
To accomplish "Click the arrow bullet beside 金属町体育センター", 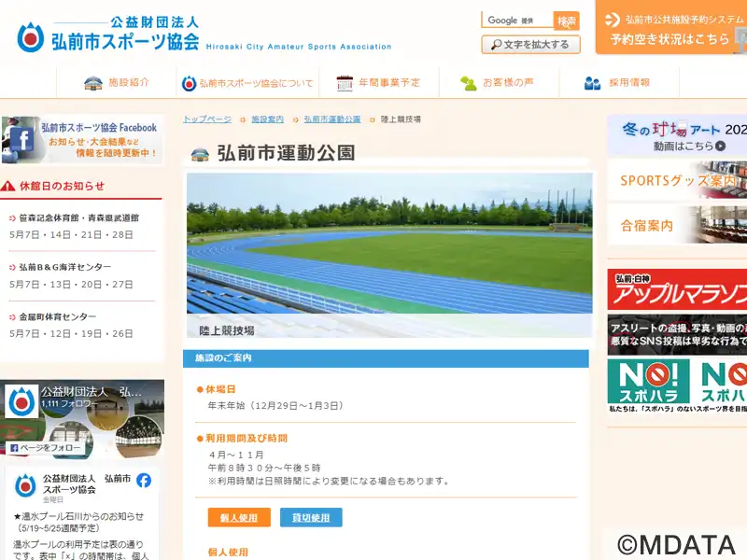I will 12,317.
